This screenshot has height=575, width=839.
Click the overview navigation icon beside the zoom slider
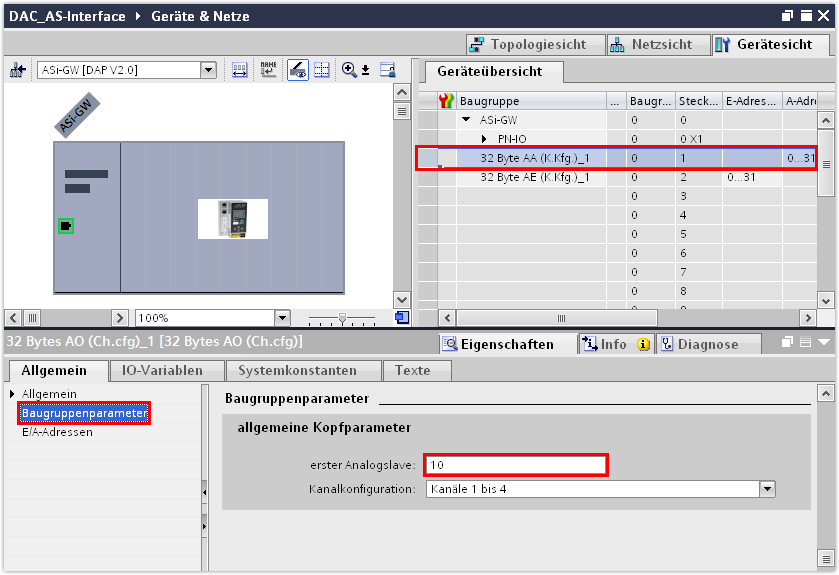tap(401, 318)
